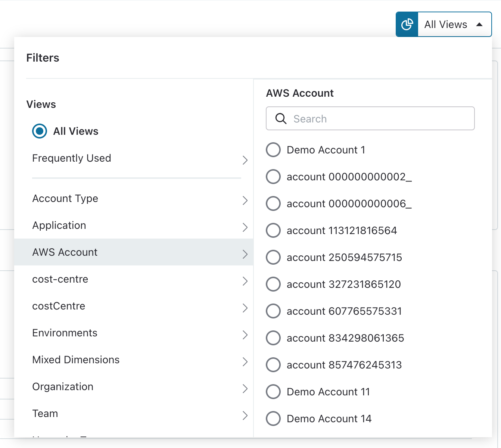Open Frequently Used views category
The image size is (501, 448).
(134, 158)
